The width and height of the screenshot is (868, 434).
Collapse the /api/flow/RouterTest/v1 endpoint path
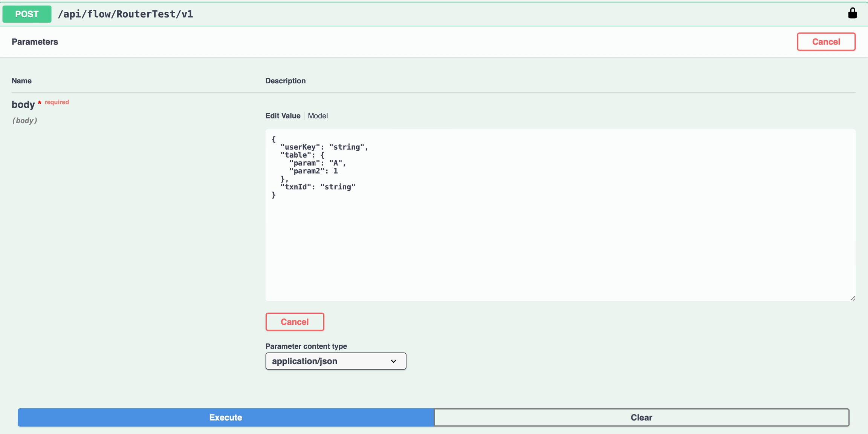coord(125,14)
